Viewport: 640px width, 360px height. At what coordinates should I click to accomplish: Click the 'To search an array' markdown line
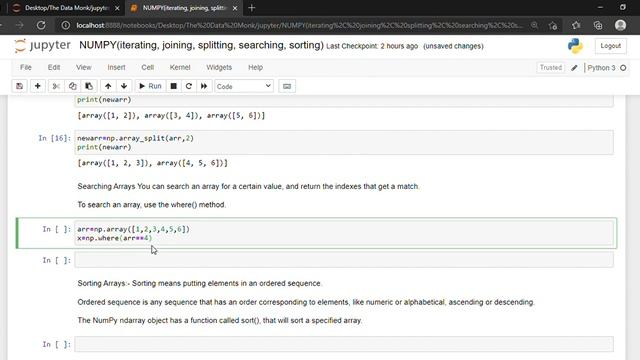tap(151, 205)
